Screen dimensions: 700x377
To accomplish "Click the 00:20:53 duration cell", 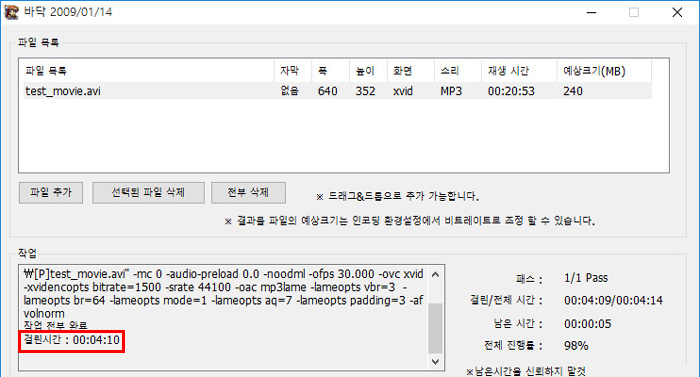I will [511, 91].
